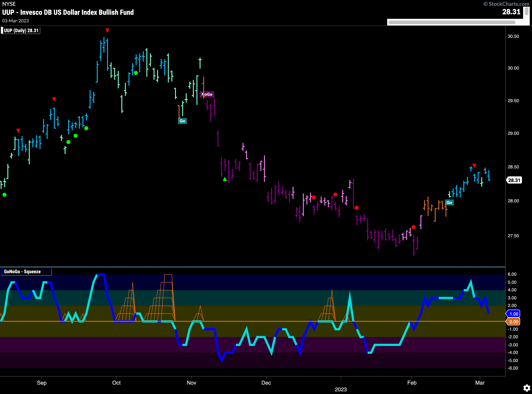Click the date label 03-Mar-2023
532x394 pixels.
click(15, 21)
